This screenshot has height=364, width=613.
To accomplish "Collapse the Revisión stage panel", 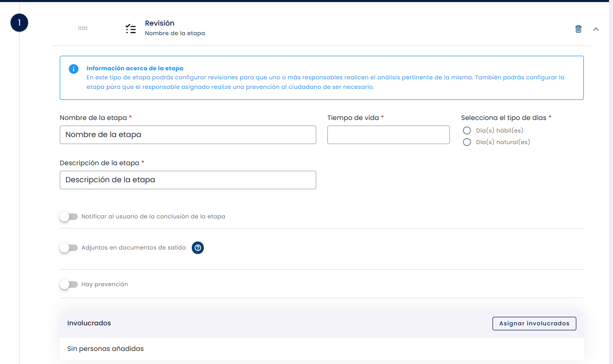I will [x=596, y=29].
